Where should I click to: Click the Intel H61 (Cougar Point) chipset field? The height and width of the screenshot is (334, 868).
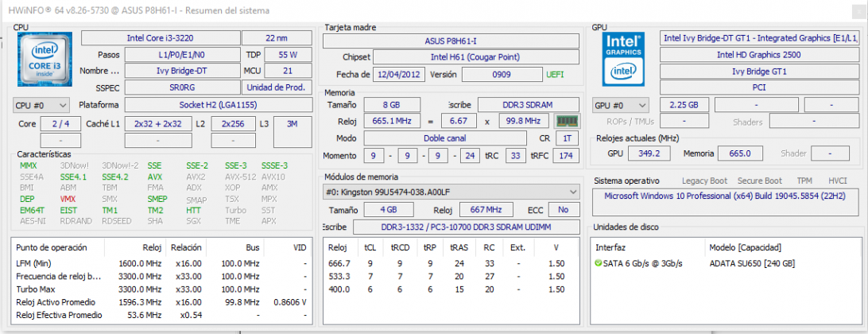click(476, 57)
